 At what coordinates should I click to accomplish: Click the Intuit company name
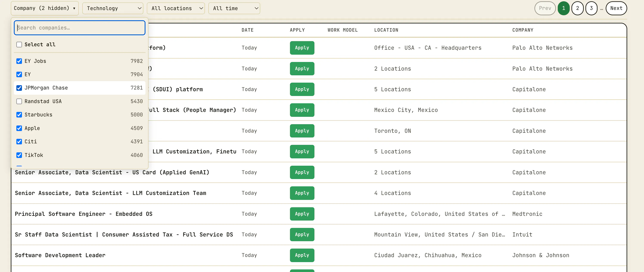point(522,235)
